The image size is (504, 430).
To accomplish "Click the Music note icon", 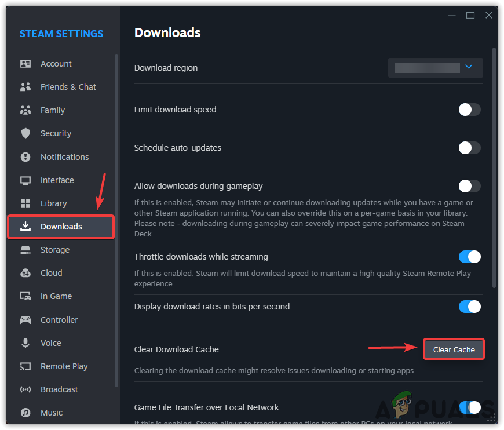I will pyautogui.click(x=25, y=413).
